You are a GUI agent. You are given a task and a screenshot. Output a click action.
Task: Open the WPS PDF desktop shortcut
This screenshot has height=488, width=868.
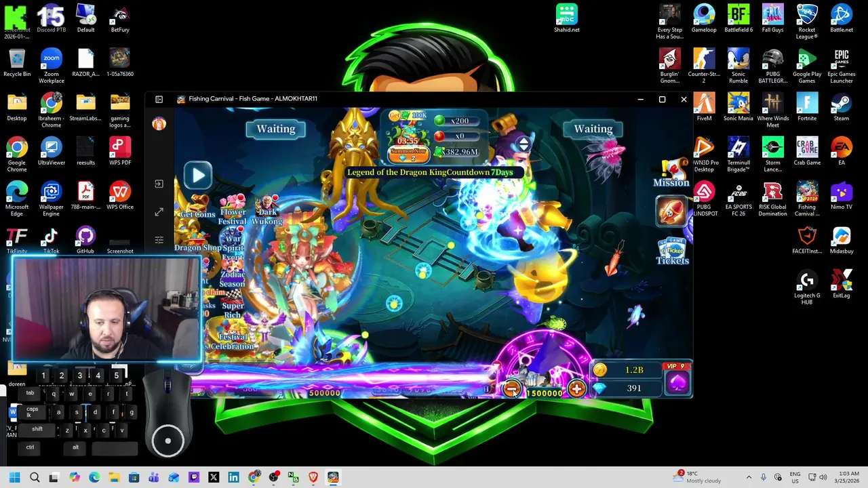pos(120,152)
